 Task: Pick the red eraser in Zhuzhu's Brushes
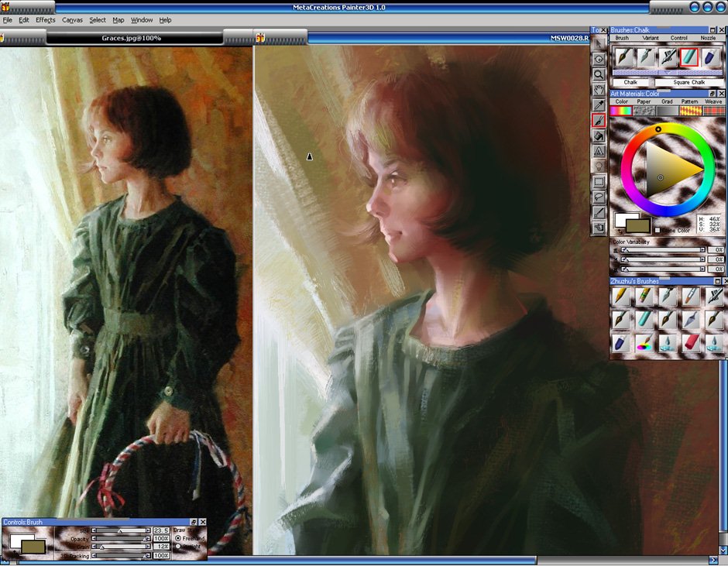(690, 343)
